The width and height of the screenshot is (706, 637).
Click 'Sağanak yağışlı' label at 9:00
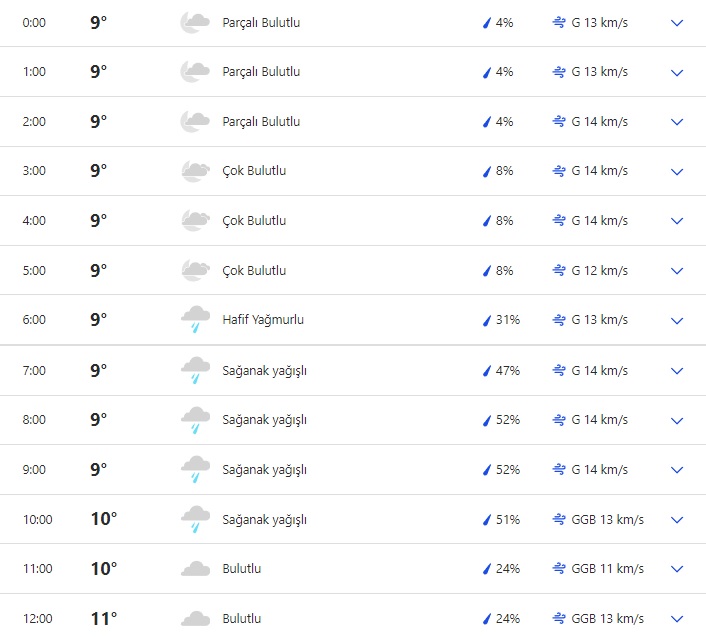pyautogui.click(x=264, y=470)
